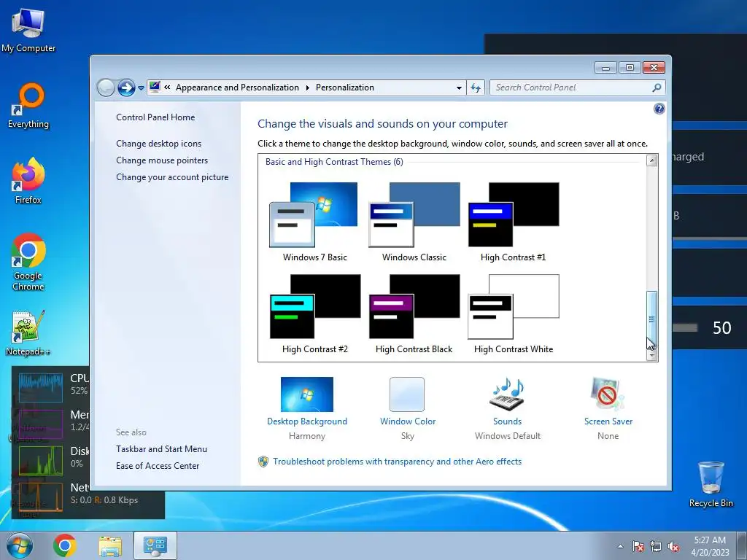747x560 pixels.
Task: Select the High Contrast #2 theme
Action: click(x=314, y=314)
